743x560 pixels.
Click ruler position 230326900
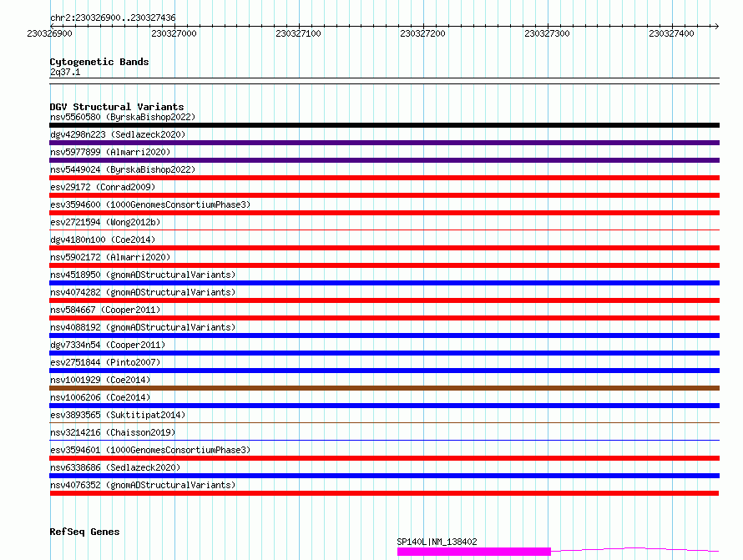50,33
